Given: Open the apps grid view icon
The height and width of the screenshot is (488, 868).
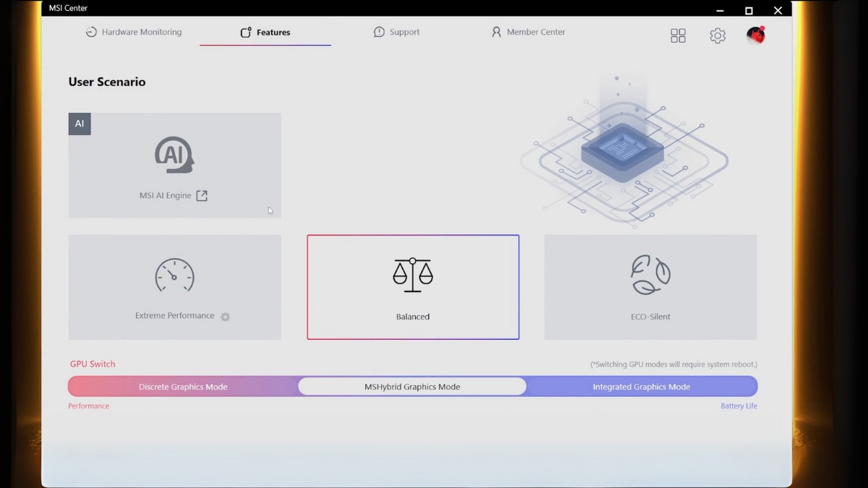Looking at the screenshot, I should pyautogui.click(x=678, y=36).
